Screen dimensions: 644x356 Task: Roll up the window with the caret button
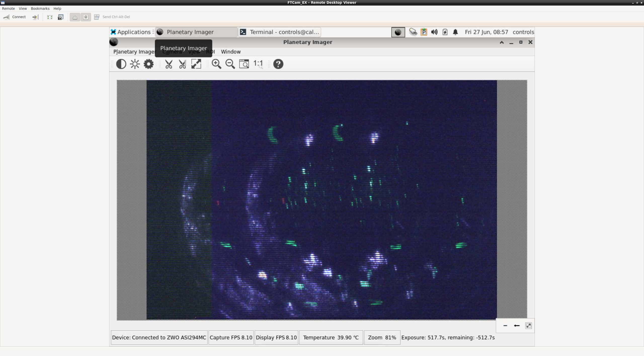[502, 42]
